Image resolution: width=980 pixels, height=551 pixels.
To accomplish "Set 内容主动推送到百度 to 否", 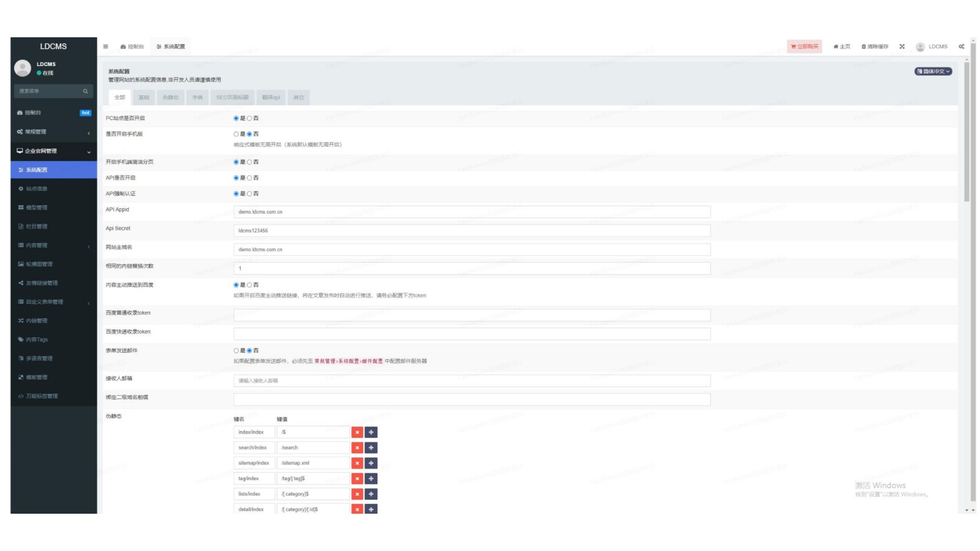I will click(249, 285).
